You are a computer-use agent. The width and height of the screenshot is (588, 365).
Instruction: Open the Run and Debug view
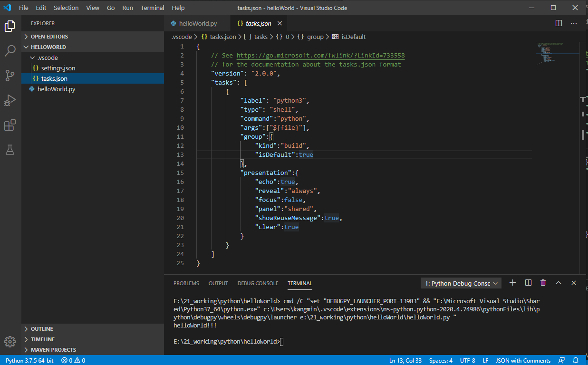pos(10,100)
